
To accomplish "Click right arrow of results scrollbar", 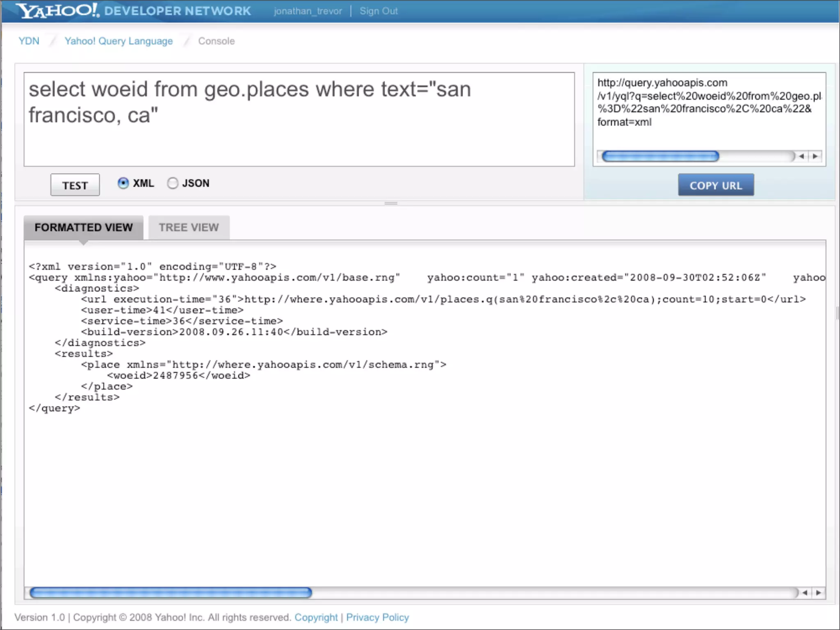I will [x=819, y=593].
